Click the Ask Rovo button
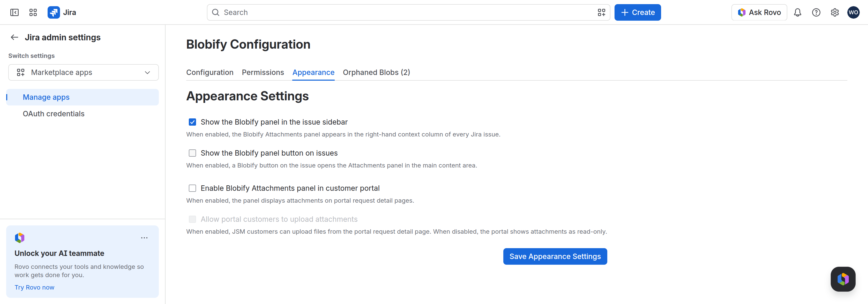The height and width of the screenshot is (304, 868). 759,12
